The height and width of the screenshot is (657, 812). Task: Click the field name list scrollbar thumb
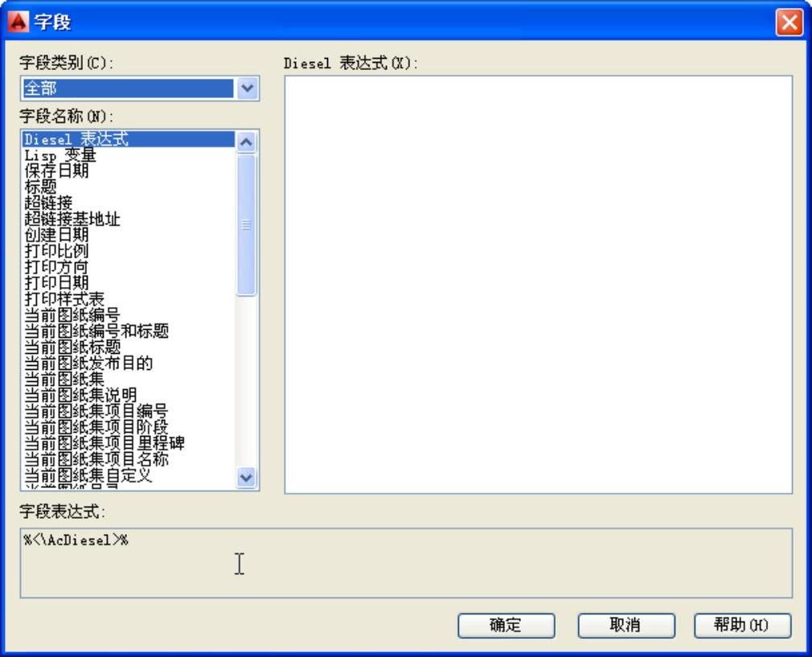247,224
